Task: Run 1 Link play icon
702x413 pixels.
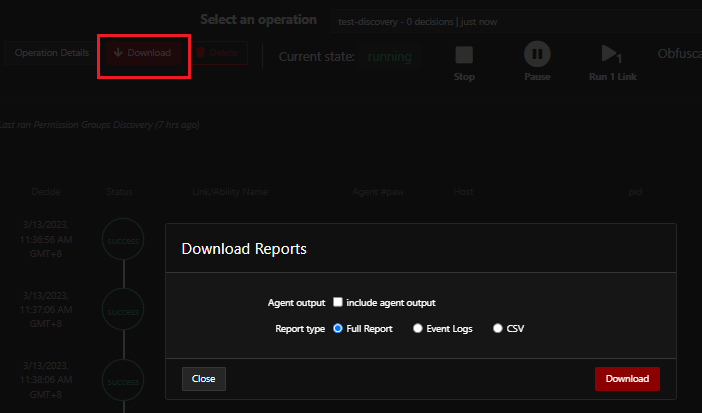Action: [x=612, y=54]
